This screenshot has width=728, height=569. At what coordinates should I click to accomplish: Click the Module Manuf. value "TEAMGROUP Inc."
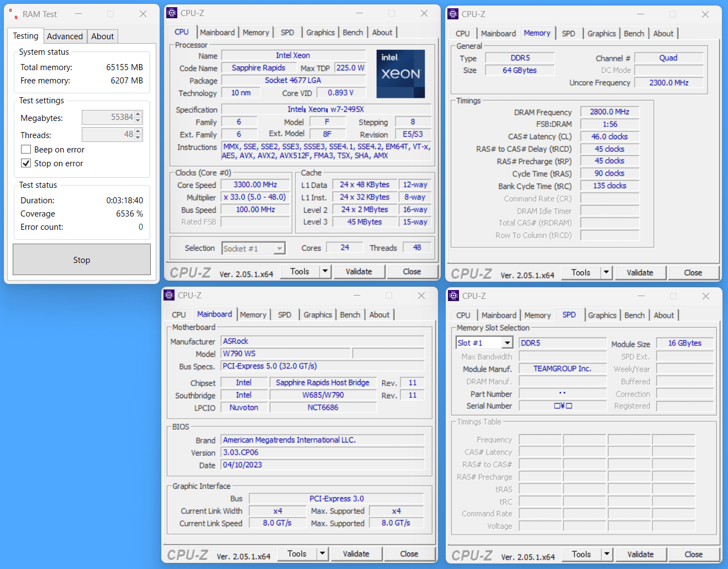point(562,368)
